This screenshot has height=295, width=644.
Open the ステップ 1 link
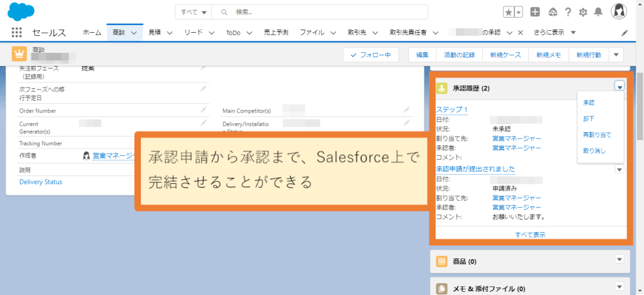(x=452, y=109)
